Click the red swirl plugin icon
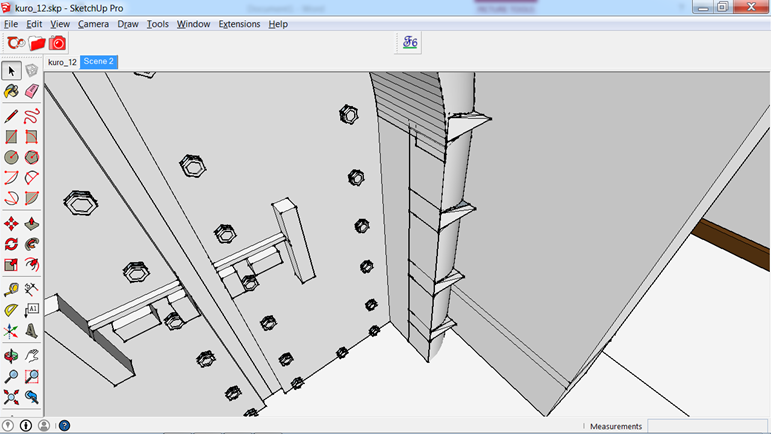 16,43
